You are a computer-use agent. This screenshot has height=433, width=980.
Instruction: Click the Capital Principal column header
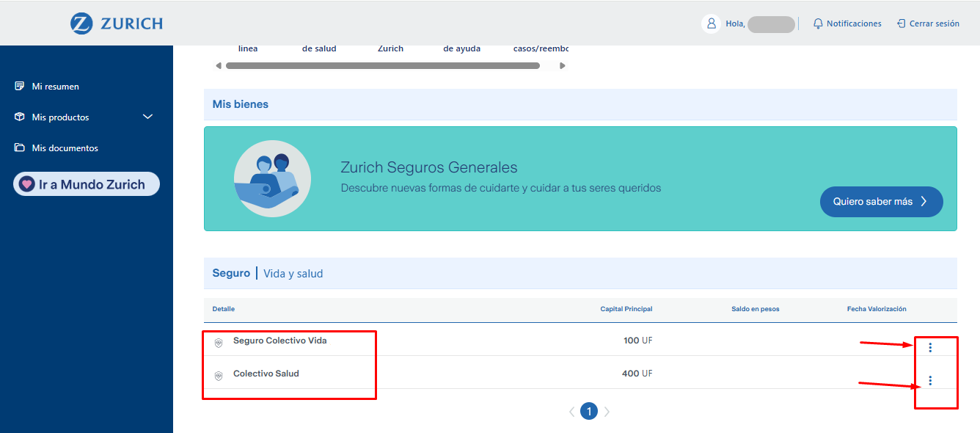626,309
